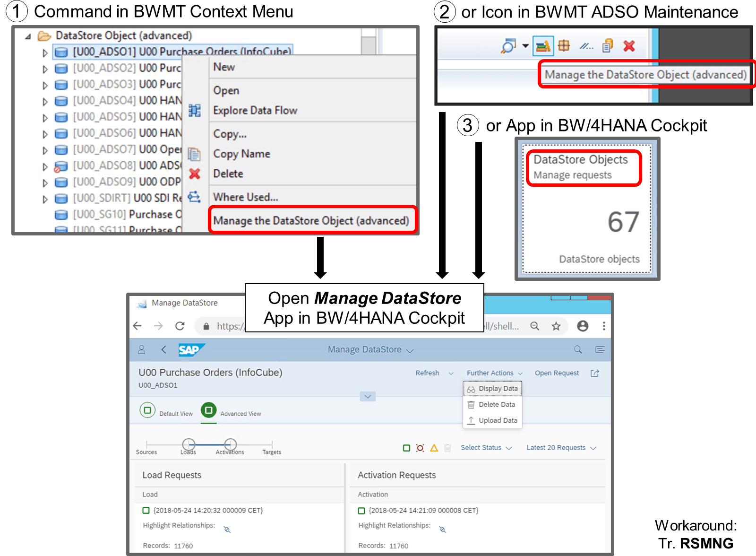
Task: Toggle the red error status filter
Action: pos(420,448)
